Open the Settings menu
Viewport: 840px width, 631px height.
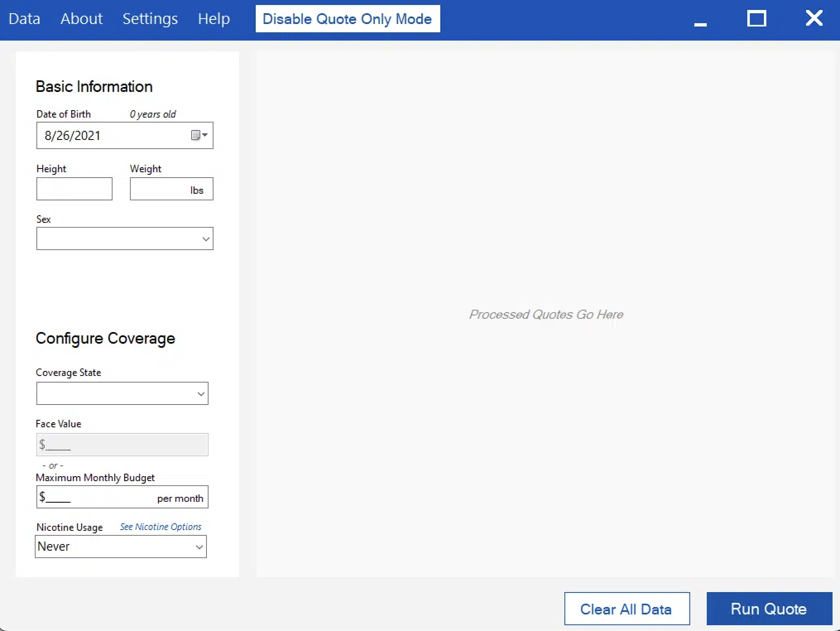coord(150,19)
